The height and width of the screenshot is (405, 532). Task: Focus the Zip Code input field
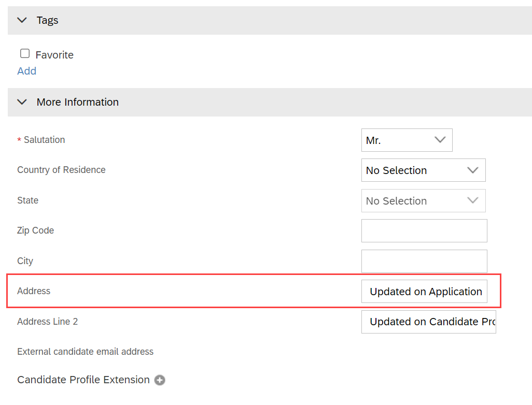[x=424, y=231]
